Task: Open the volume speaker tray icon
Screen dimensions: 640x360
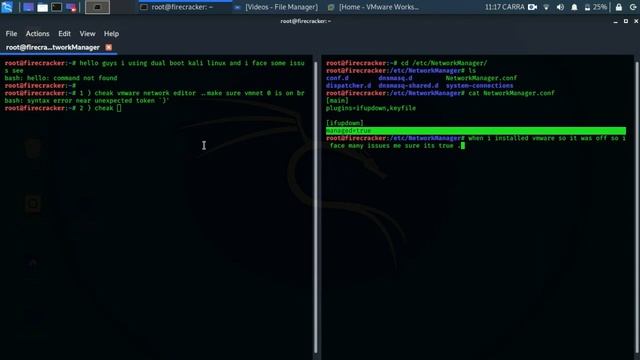Action: (560, 7)
